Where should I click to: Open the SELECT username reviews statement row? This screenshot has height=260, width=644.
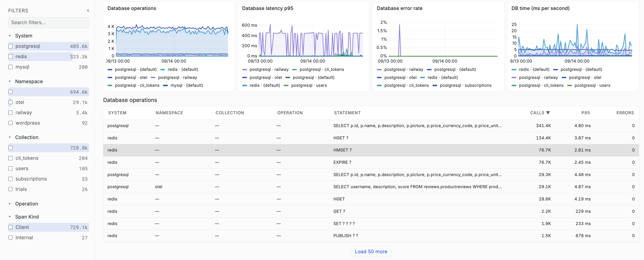coord(371,187)
